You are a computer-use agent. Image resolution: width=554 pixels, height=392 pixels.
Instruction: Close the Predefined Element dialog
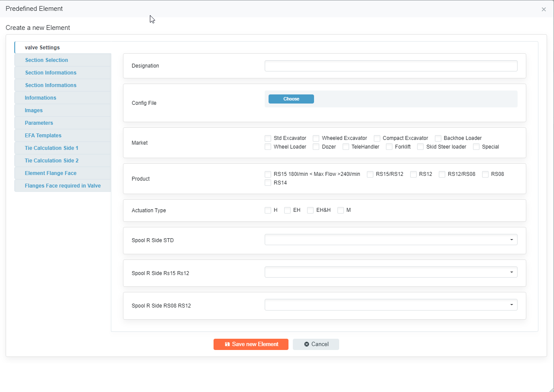544,9
